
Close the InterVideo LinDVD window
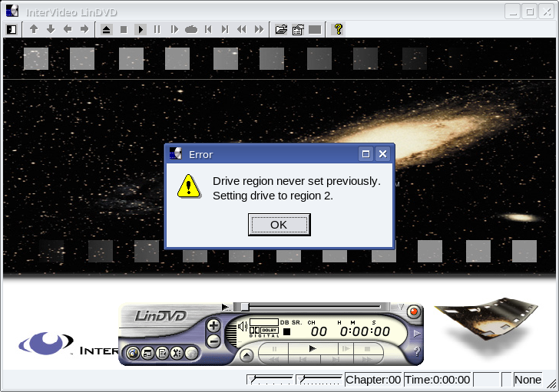547,12
